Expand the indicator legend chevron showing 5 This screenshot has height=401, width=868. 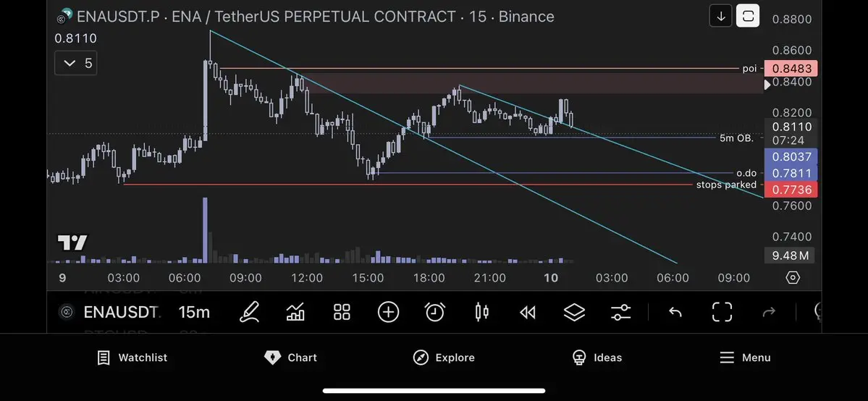[x=76, y=63]
